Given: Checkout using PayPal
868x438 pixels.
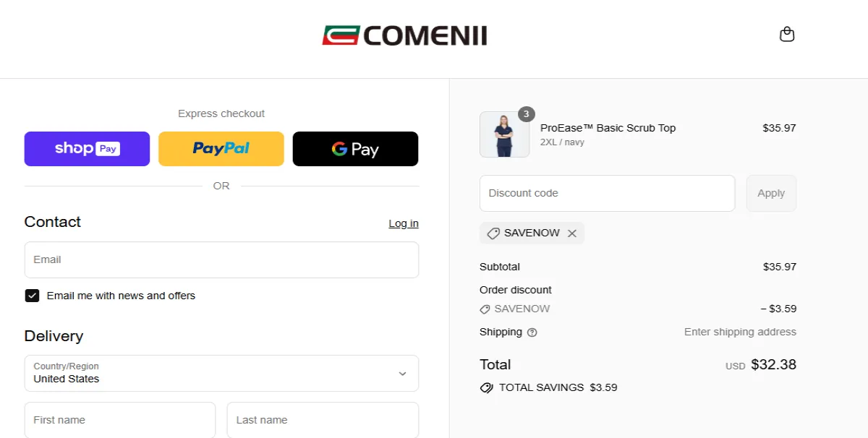Looking at the screenshot, I should tap(221, 149).
